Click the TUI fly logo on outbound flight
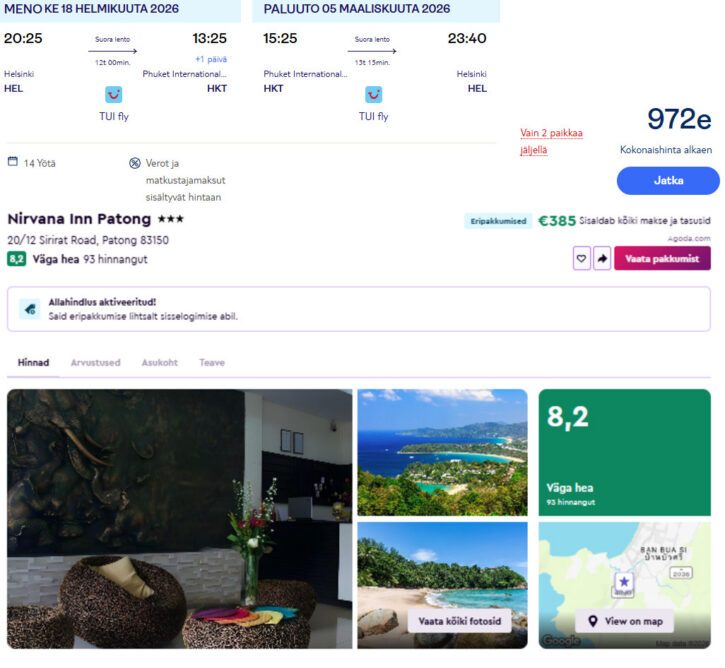 [x=113, y=94]
